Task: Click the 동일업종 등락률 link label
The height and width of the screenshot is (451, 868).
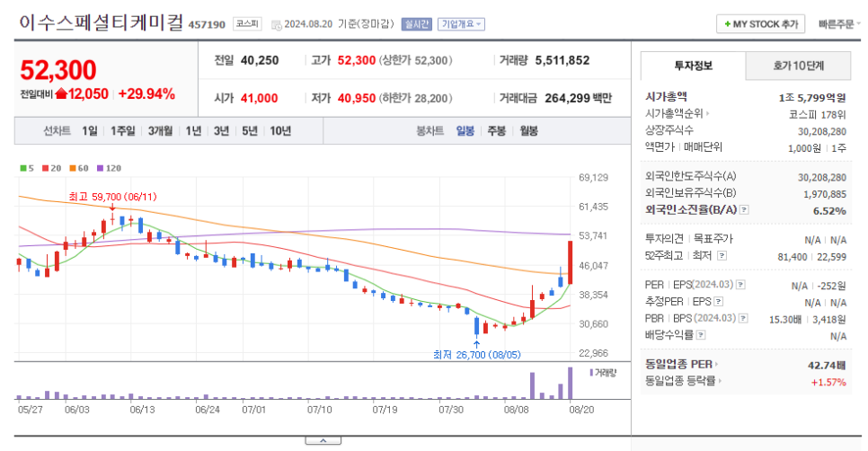Action: pos(680,381)
